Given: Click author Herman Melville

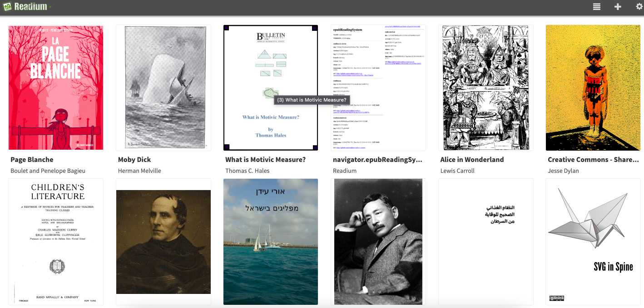Looking at the screenshot, I should [139, 171].
